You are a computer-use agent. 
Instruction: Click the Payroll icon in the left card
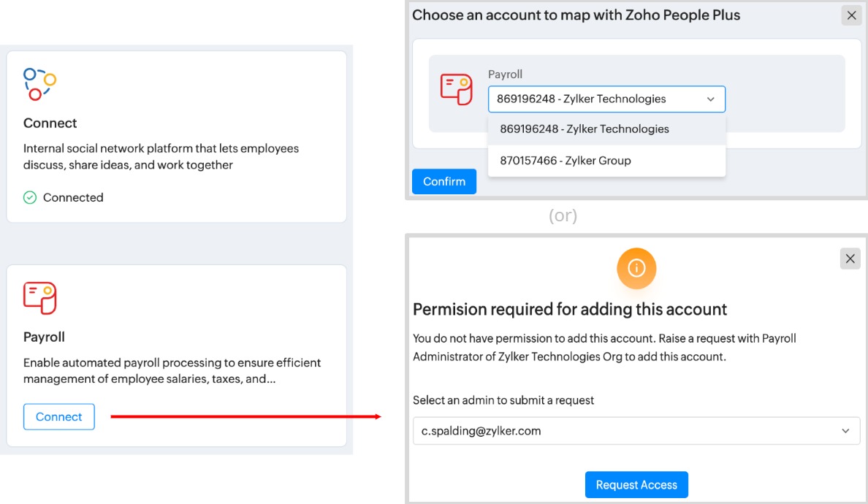tap(39, 298)
